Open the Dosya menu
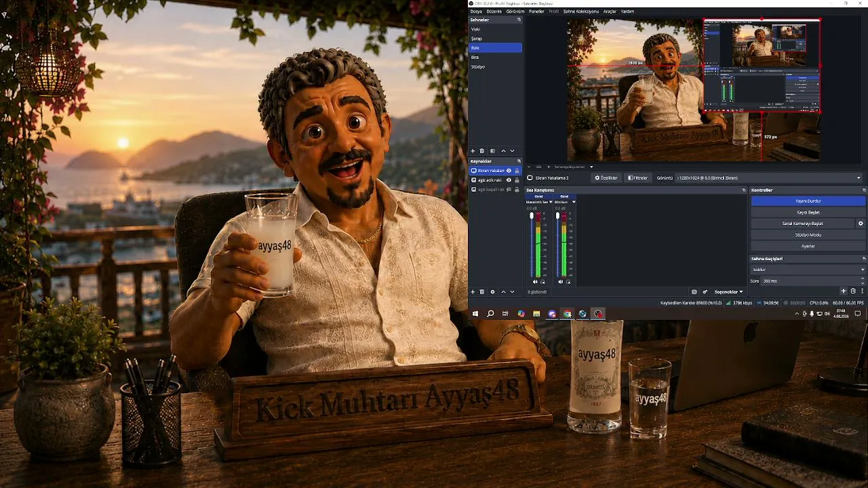Image resolution: width=868 pixels, height=488 pixels. pyautogui.click(x=476, y=12)
